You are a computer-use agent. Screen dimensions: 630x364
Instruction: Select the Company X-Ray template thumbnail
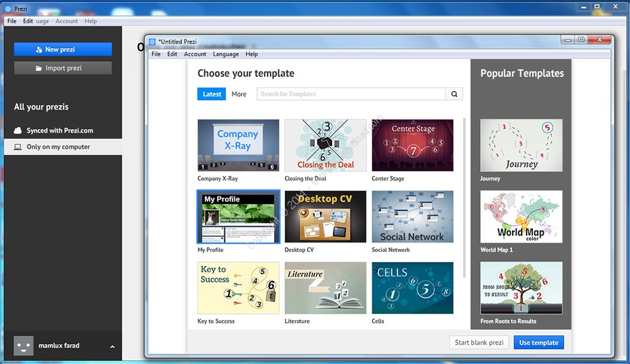(x=238, y=145)
